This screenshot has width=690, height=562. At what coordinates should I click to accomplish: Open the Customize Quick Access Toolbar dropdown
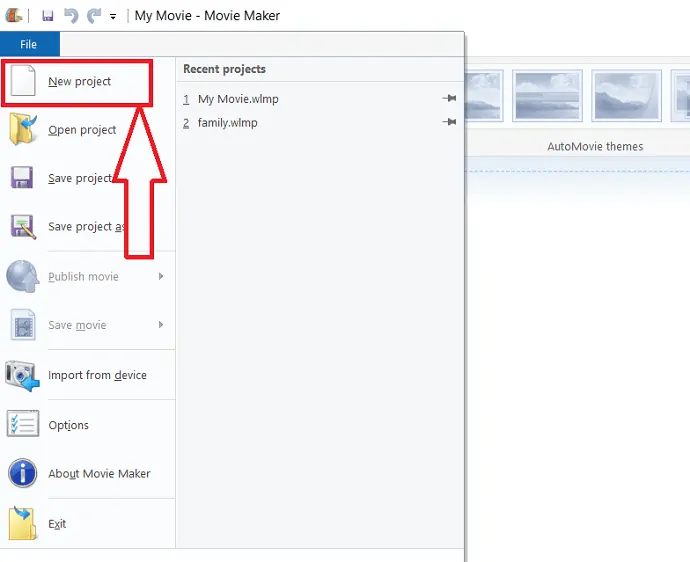click(113, 17)
